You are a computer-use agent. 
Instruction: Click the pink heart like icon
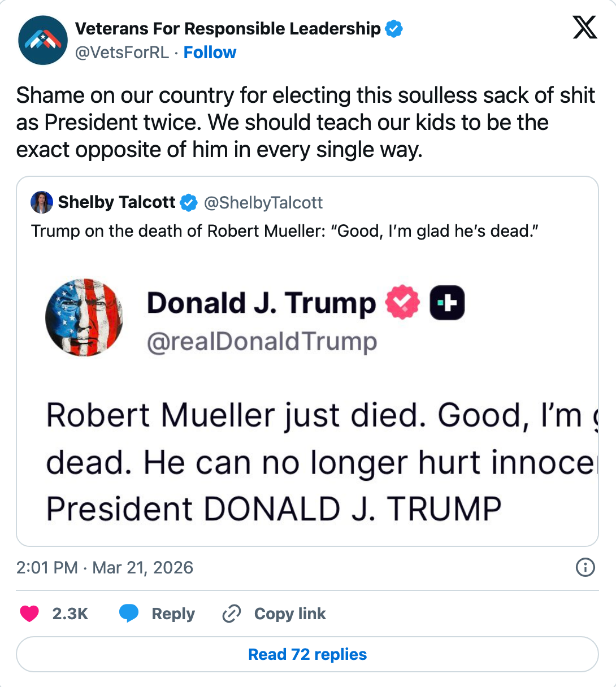point(29,614)
